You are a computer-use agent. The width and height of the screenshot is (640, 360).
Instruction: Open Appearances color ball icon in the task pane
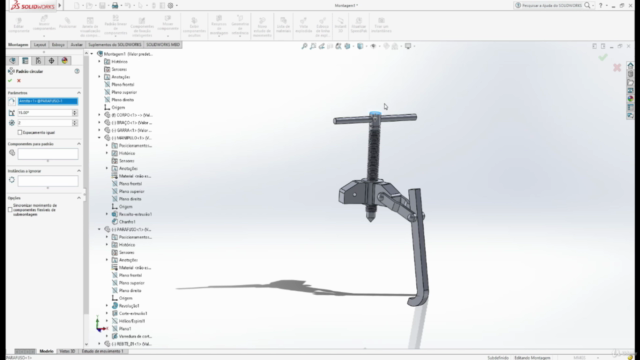coord(630,99)
